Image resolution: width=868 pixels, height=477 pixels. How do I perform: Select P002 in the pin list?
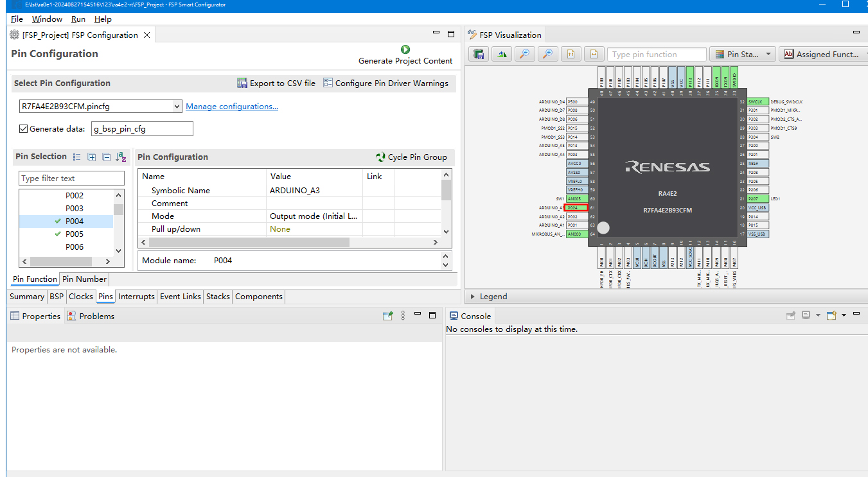[x=75, y=195]
